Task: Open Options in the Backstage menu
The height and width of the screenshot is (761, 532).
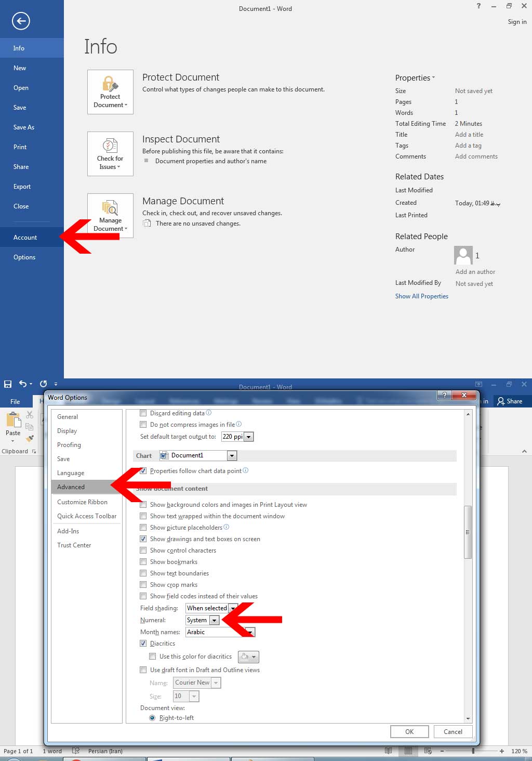Action: [x=32, y=257]
